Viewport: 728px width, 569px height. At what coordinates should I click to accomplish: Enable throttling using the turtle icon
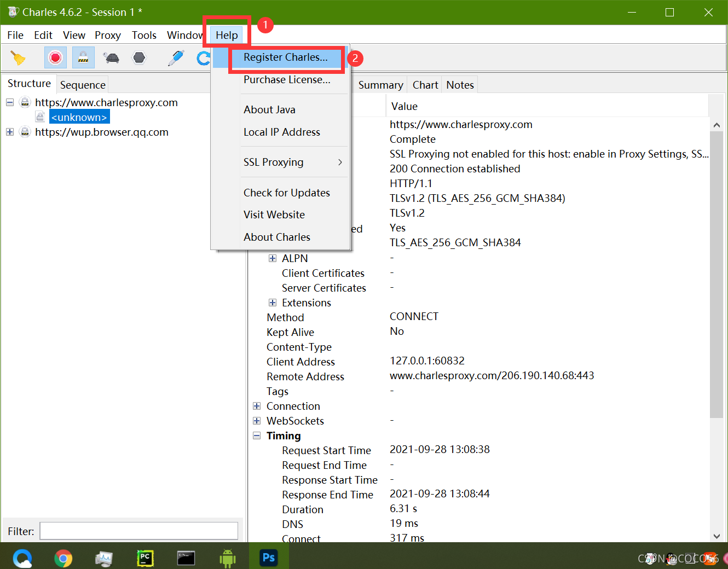coord(111,57)
